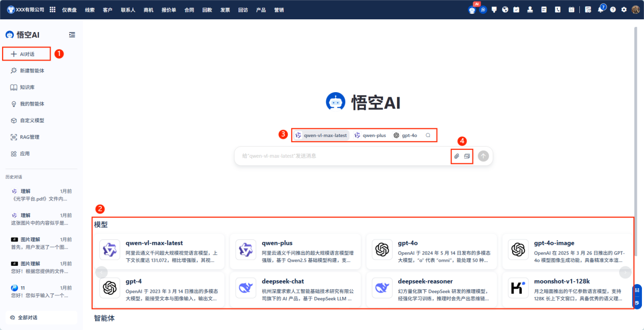This screenshot has height=330, width=644.
Task: Open the moonshot-v1-128k model card
Action: coord(567,290)
